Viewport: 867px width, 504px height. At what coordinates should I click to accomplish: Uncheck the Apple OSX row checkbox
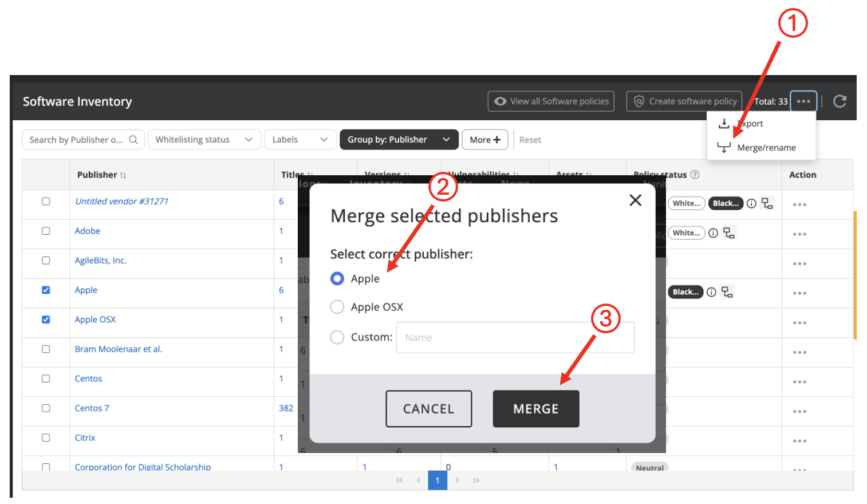point(46,320)
